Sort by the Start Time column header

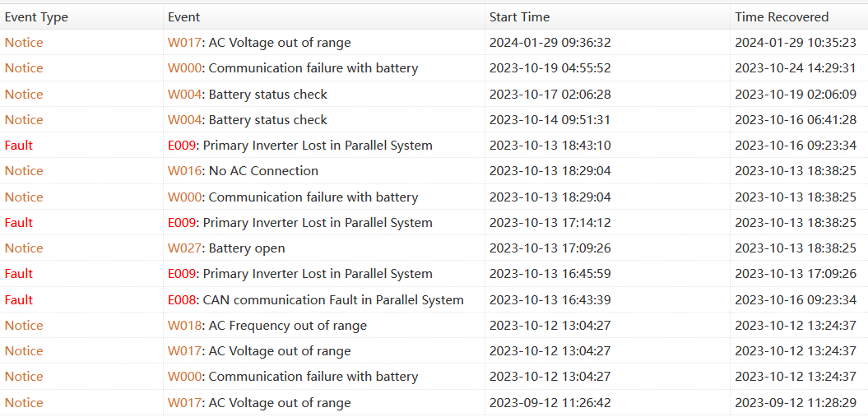pyautogui.click(x=519, y=16)
